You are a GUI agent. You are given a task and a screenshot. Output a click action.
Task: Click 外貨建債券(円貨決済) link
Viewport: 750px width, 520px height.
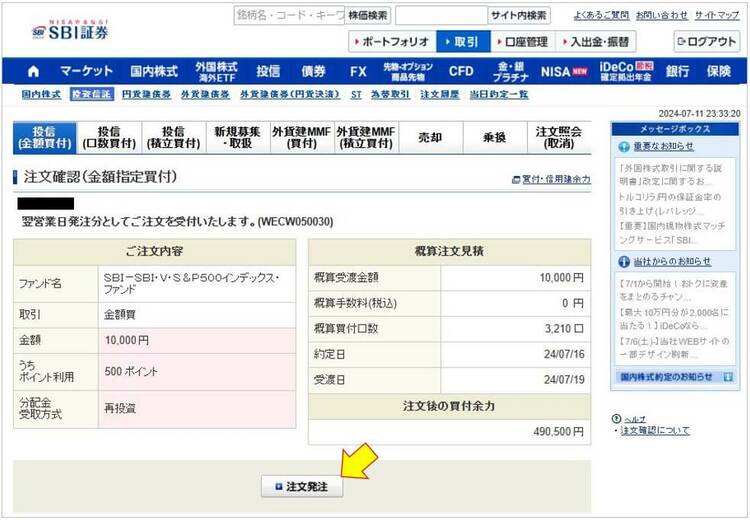click(290, 94)
